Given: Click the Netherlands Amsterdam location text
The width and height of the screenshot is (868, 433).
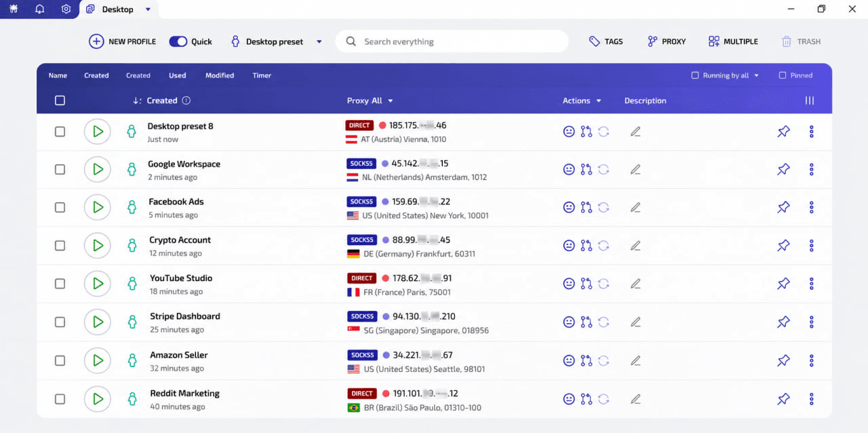Looking at the screenshot, I should [425, 177].
